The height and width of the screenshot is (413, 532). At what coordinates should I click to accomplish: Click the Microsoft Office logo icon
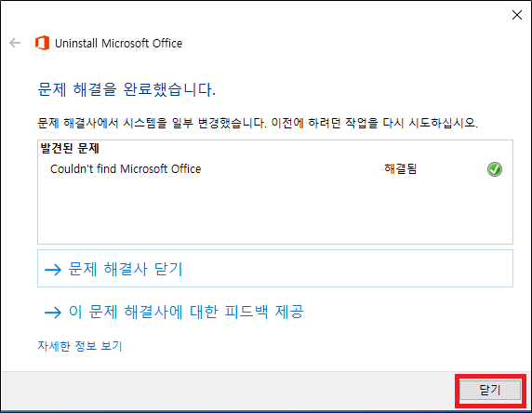(x=42, y=43)
